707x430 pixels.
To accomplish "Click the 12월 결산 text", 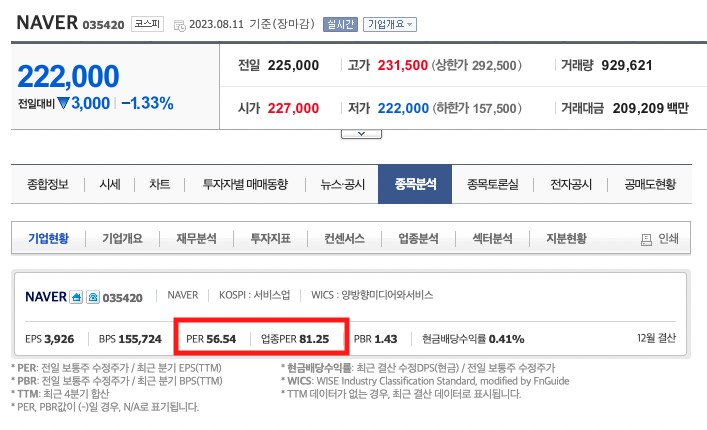I will click(x=656, y=338).
